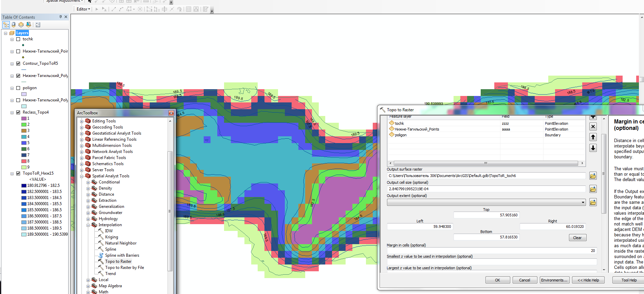Viewport: 644px width, 294px height.
Task: Enable the tochk layer checkbox
Action: (18, 39)
